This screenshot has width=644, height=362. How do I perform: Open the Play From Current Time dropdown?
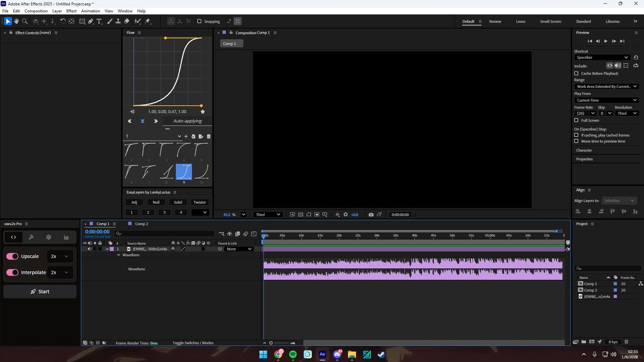(x=606, y=100)
